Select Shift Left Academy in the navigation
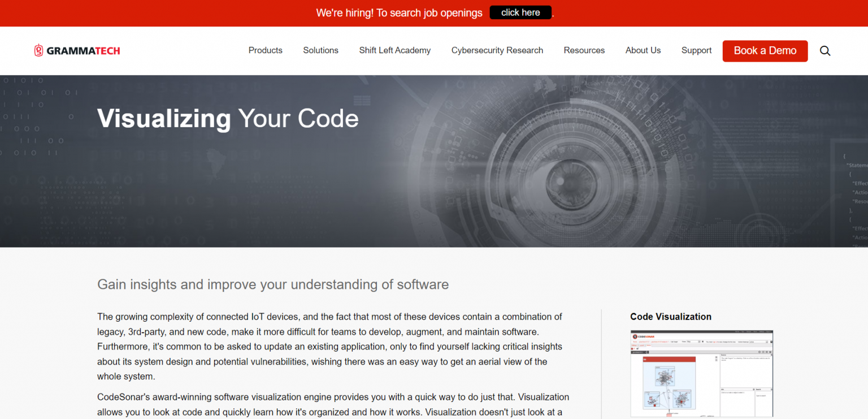Screen dimensions: 868x419 [x=394, y=50]
